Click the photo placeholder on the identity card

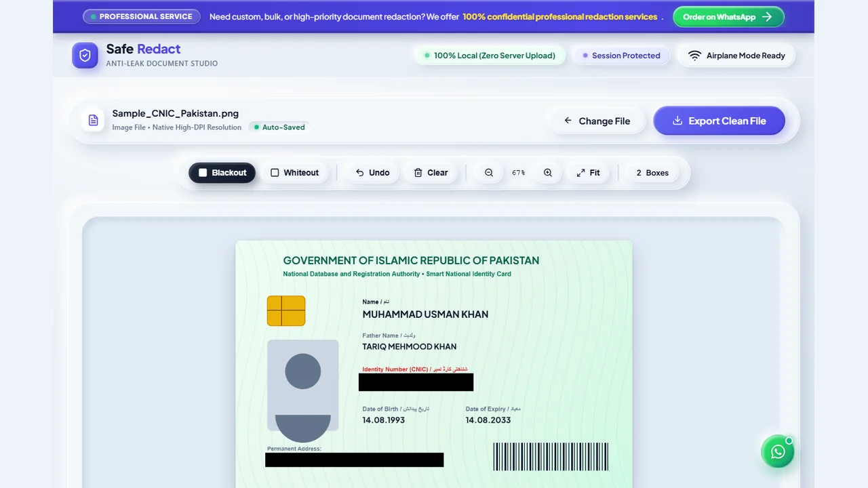302,392
